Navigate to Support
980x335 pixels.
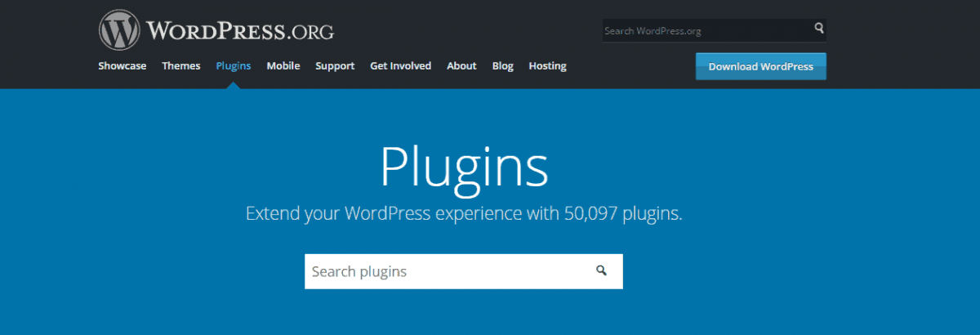[x=335, y=66]
